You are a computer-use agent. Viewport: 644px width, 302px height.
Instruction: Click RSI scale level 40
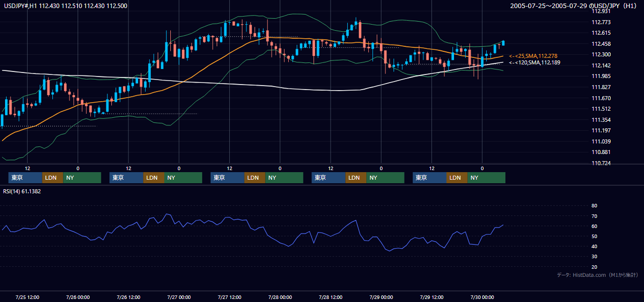594,246
